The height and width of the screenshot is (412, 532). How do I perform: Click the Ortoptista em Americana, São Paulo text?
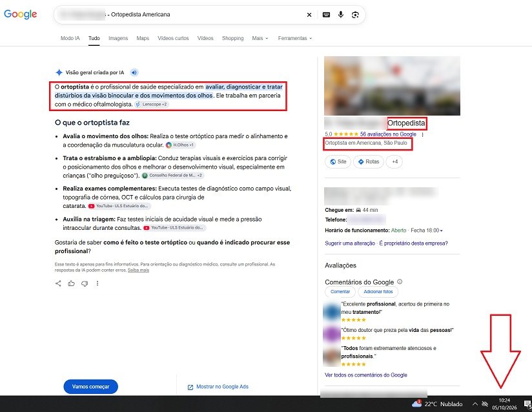pos(365,143)
